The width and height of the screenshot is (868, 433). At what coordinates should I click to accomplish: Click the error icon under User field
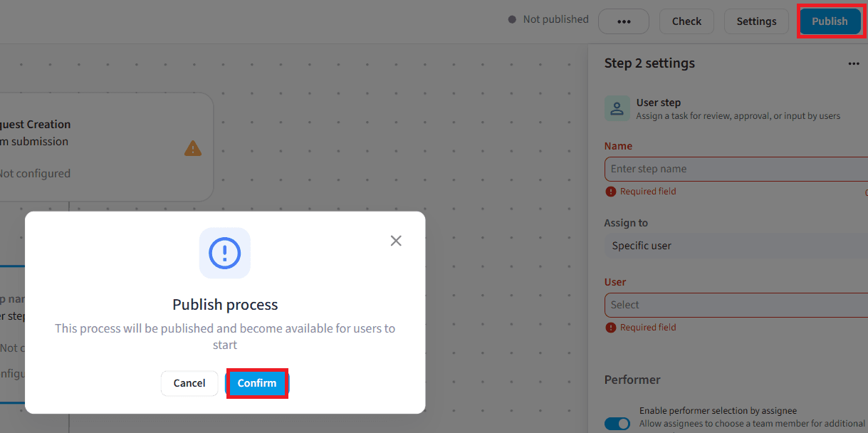pos(611,328)
